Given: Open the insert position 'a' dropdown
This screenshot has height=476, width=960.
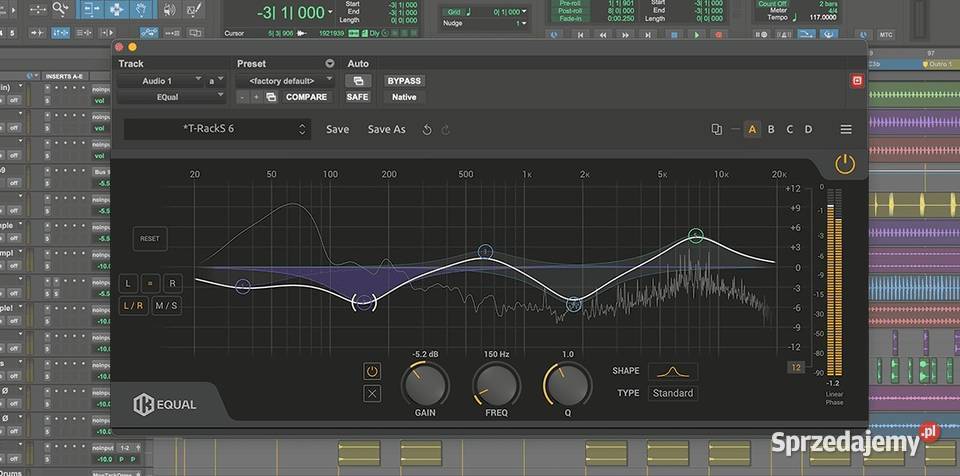Looking at the screenshot, I should pos(216,80).
